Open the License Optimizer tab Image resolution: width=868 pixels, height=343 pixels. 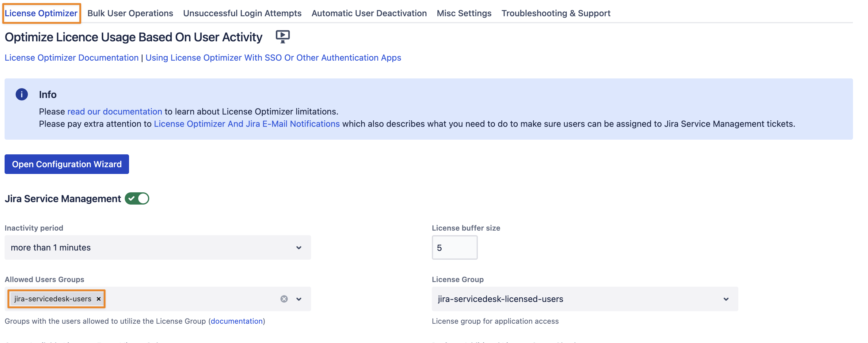[x=41, y=13]
